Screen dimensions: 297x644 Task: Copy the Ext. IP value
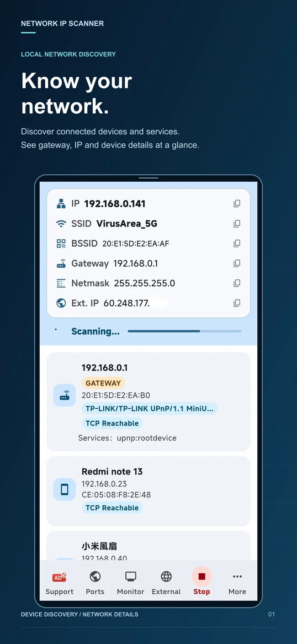click(237, 303)
